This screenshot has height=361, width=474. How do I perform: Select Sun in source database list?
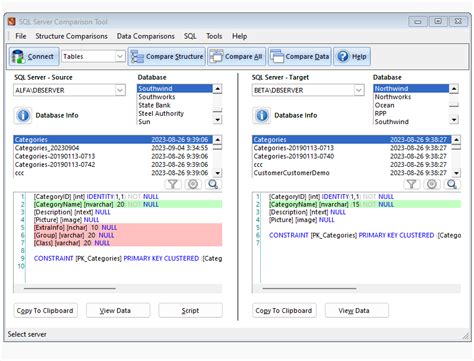[x=174, y=122]
